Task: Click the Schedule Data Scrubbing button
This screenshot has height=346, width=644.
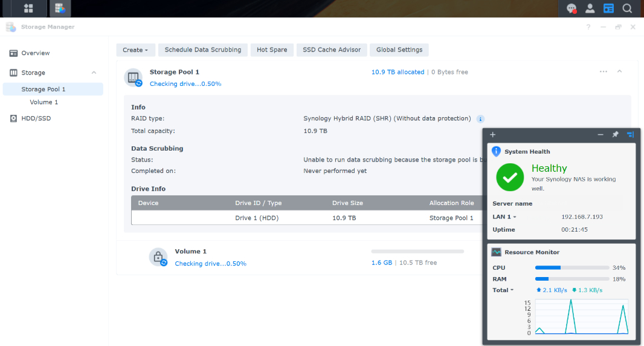Action: pos(202,50)
